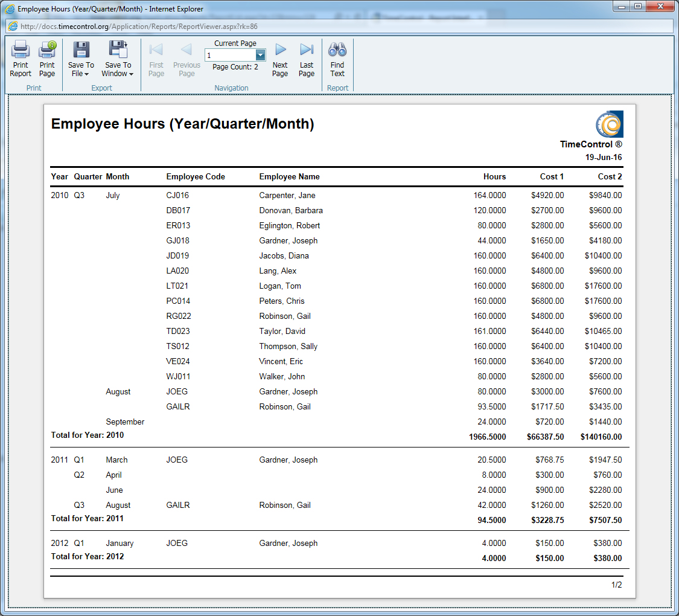Go to the Previous Page
This screenshot has width=679, height=616.
186,59
